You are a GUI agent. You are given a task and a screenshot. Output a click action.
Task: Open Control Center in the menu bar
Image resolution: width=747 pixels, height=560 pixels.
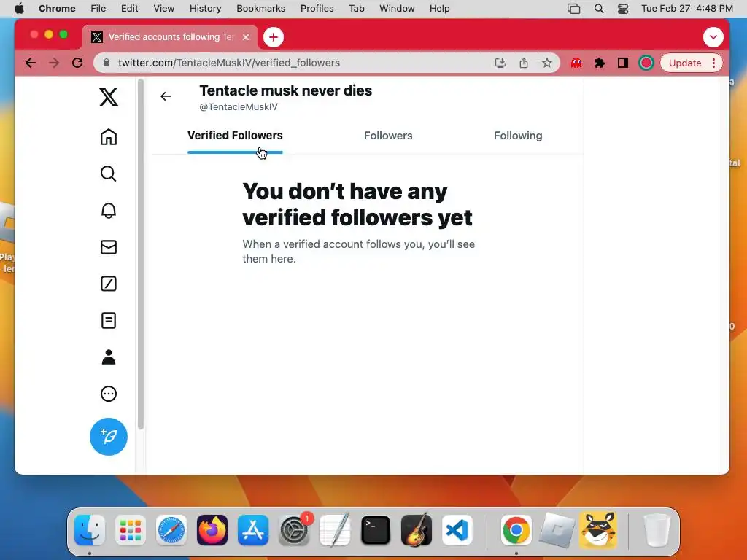(x=623, y=9)
